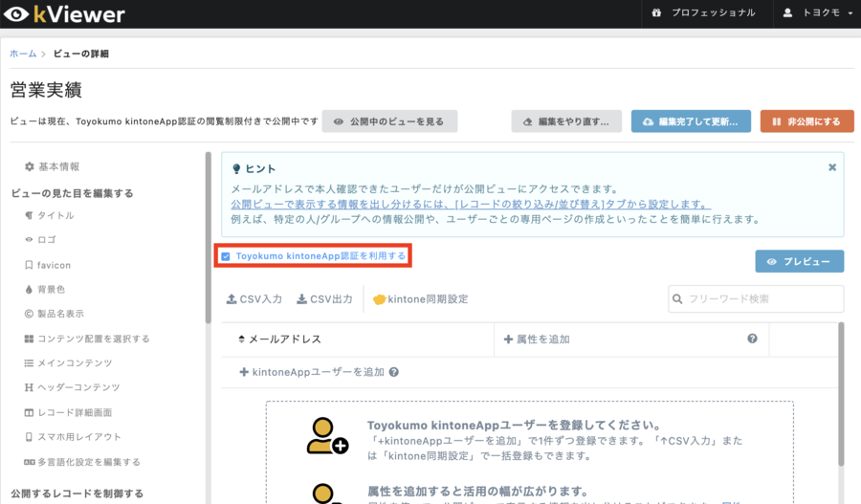This screenshot has height=504, width=861.
Task: Click 非公開にする button
Action: tap(806, 121)
